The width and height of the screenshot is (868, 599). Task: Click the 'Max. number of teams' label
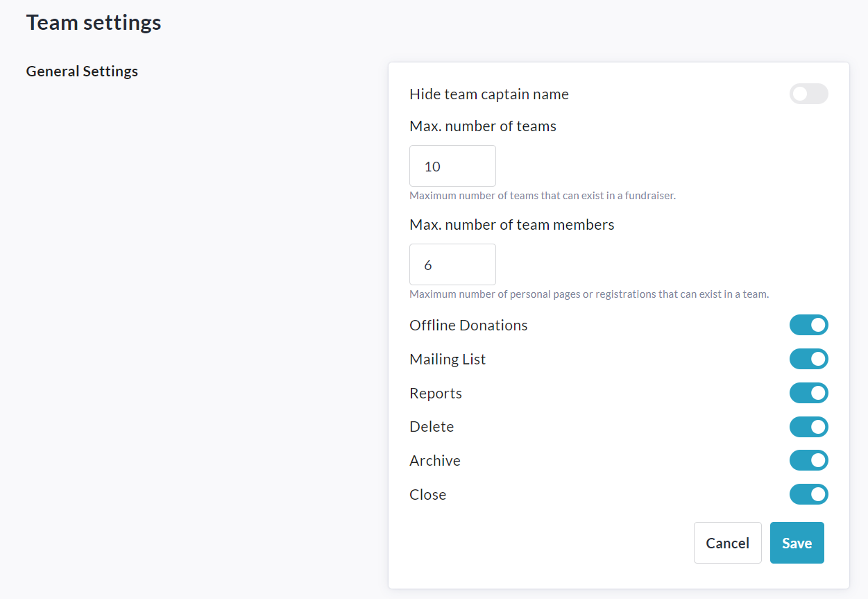482,126
